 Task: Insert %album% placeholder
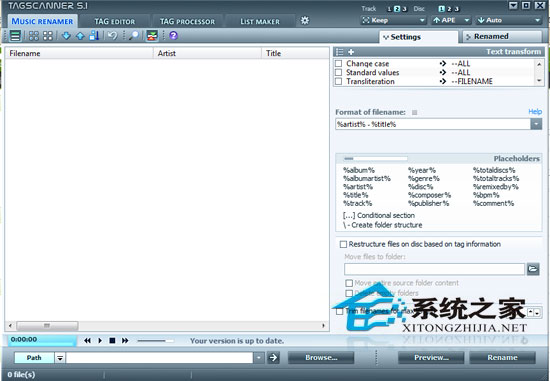click(x=359, y=171)
